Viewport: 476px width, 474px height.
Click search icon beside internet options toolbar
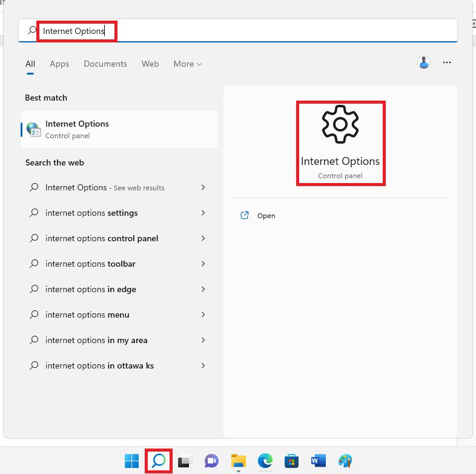34,264
